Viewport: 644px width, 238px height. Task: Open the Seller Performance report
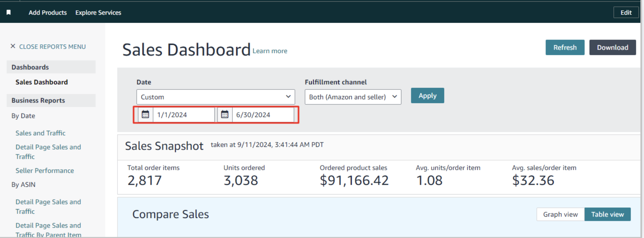point(45,171)
